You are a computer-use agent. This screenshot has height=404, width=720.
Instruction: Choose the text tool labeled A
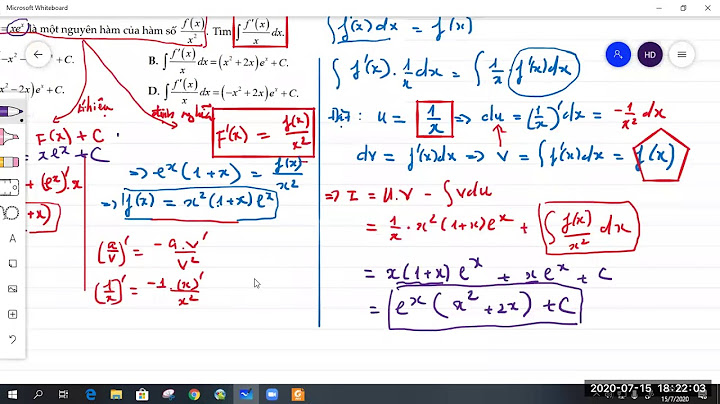12,238
